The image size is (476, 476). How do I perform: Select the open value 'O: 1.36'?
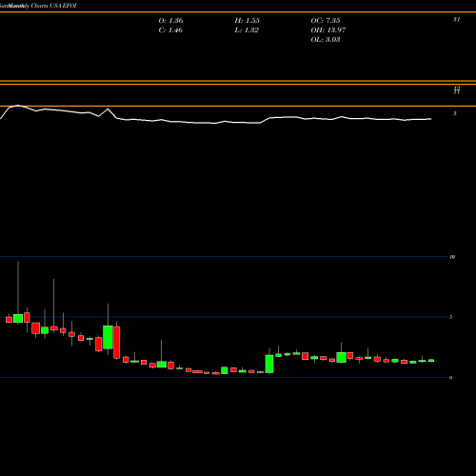pos(170,21)
